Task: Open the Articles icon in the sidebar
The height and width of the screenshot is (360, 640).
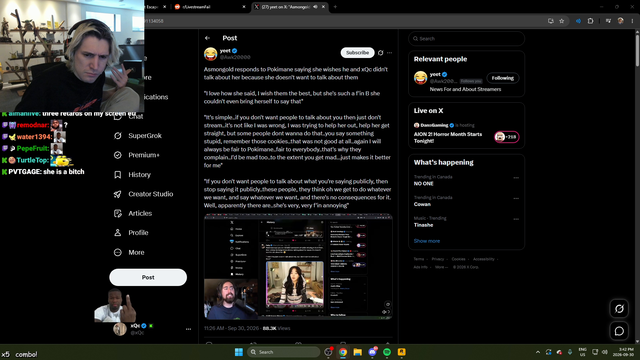Action: click(x=118, y=213)
